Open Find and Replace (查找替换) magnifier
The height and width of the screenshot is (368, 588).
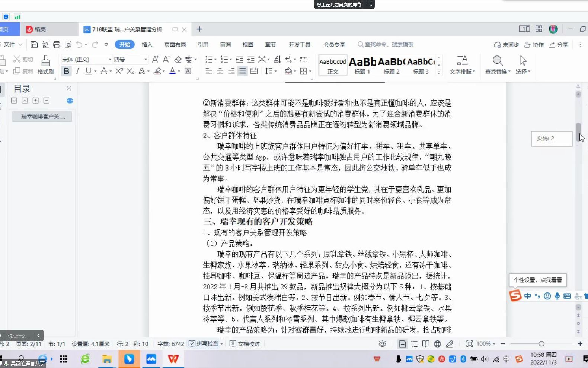coord(498,65)
